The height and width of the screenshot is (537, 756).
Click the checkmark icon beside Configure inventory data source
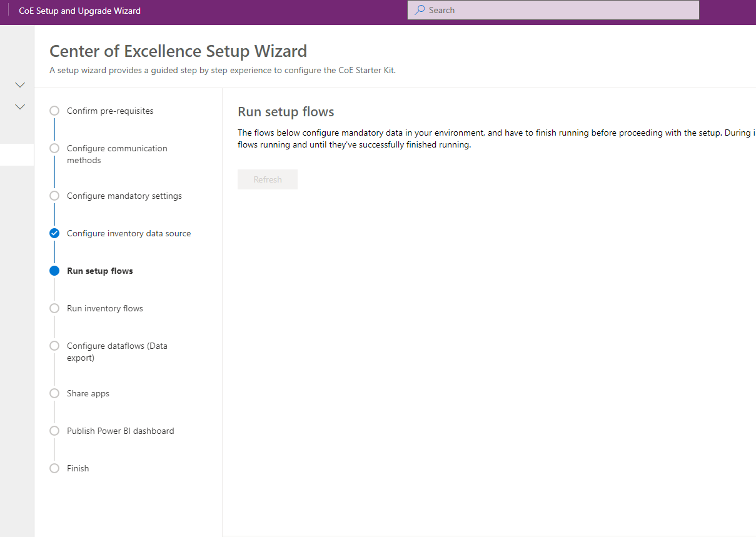coord(54,233)
